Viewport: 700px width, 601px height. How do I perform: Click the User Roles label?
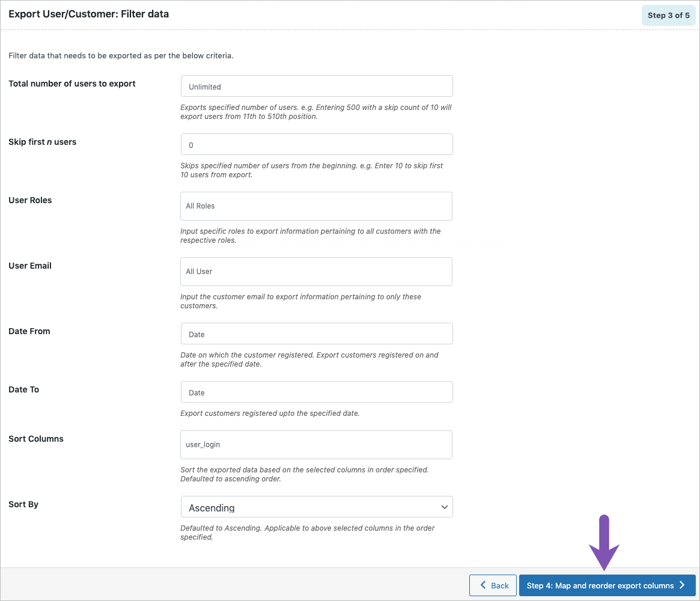pyautogui.click(x=30, y=200)
